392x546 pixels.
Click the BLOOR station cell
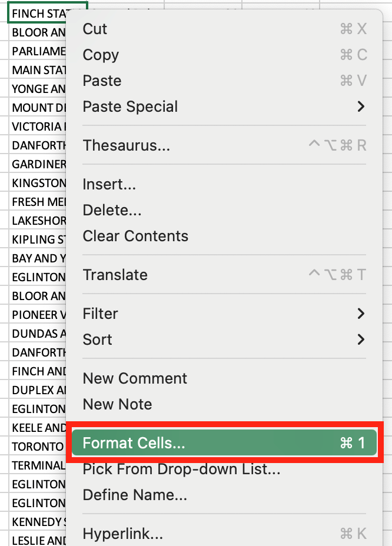[36, 32]
